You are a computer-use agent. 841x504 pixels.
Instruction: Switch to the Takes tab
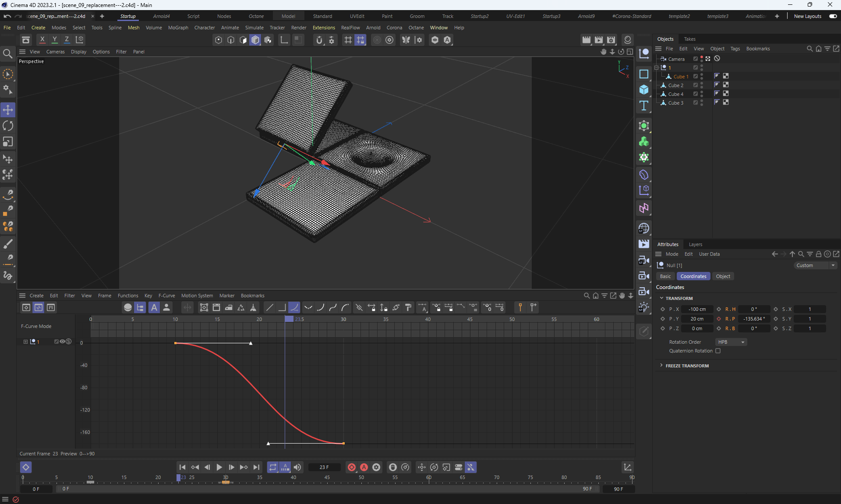689,39
